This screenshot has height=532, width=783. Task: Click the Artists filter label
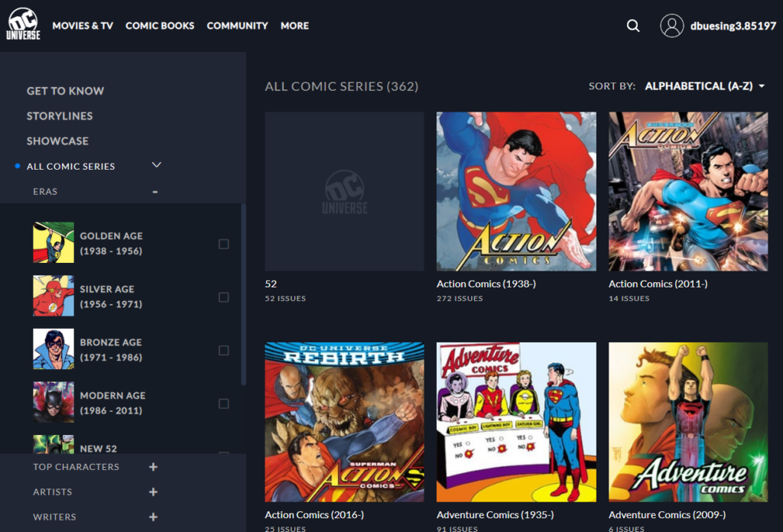click(x=53, y=491)
